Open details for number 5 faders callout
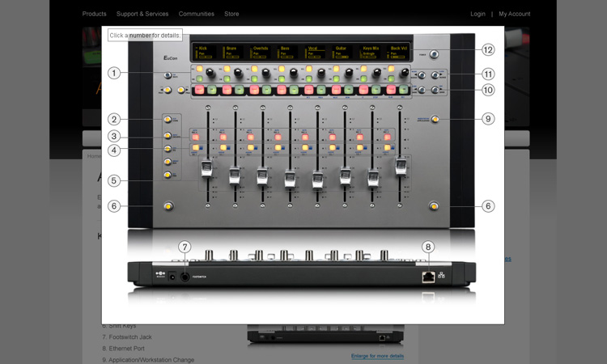 coord(114,180)
